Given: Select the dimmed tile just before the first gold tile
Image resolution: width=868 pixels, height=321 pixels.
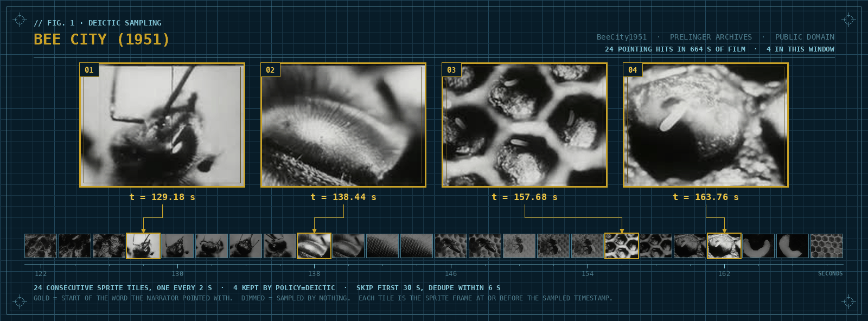Looking at the screenshot, I should click(109, 246).
